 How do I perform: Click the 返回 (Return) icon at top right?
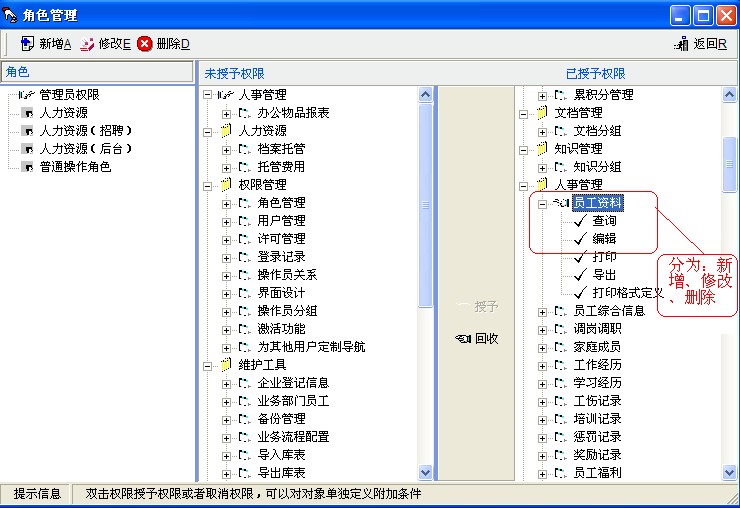click(x=682, y=44)
